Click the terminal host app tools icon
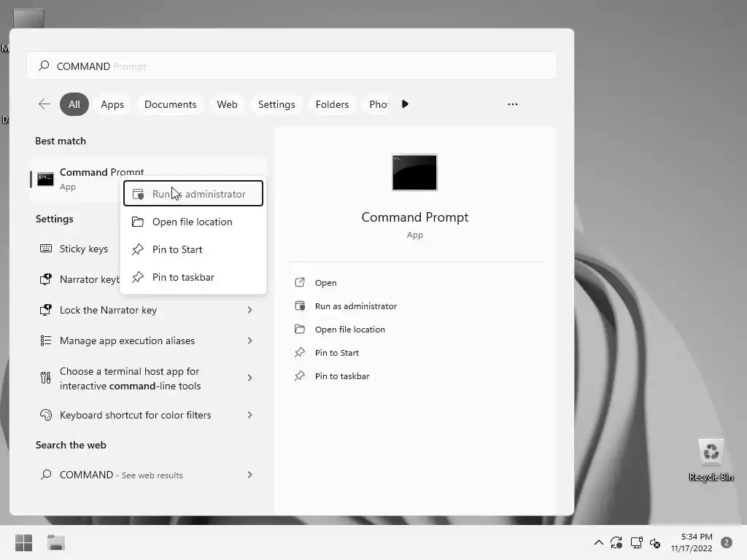This screenshot has width=747, height=560. click(45, 378)
